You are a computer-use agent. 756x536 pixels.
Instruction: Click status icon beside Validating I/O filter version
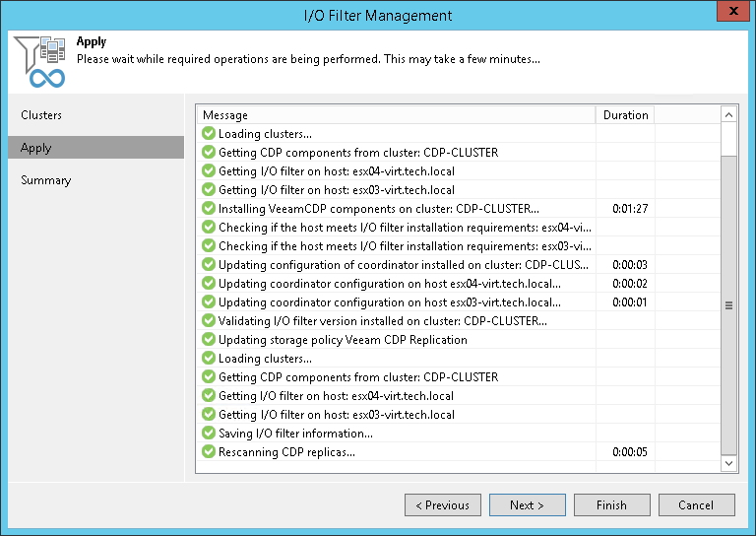click(209, 321)
